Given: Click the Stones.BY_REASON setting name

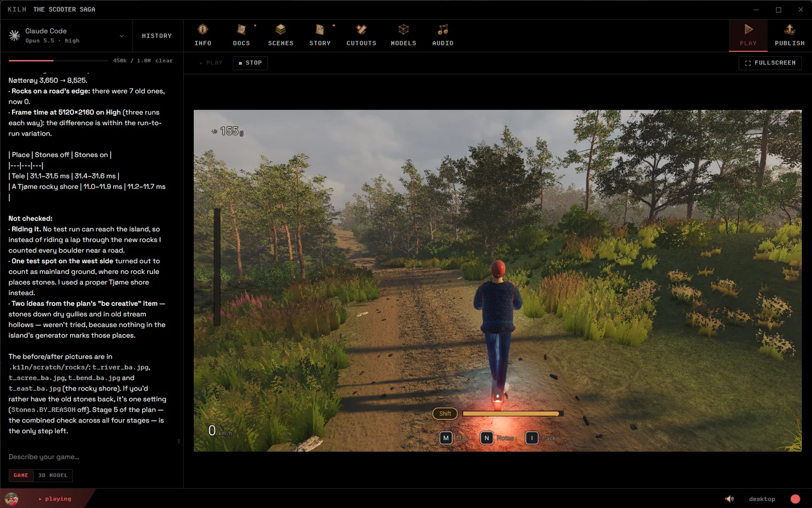Looking at the screenshot, I should coord(43,410).
